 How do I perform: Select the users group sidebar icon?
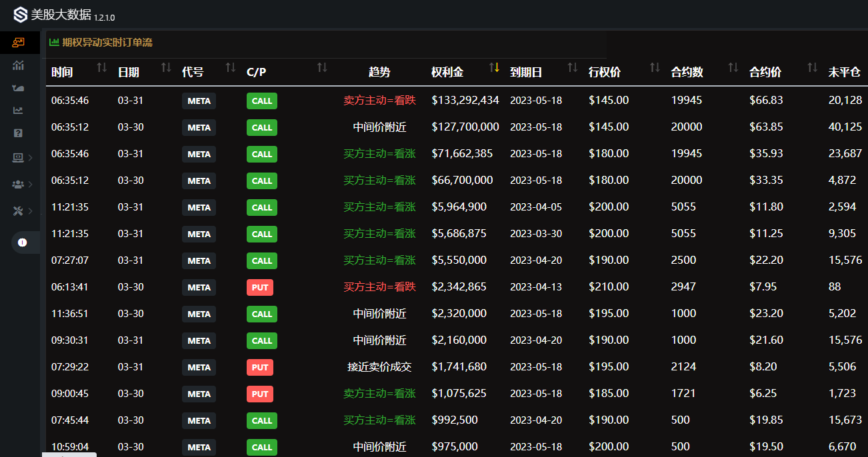[18, 184]
